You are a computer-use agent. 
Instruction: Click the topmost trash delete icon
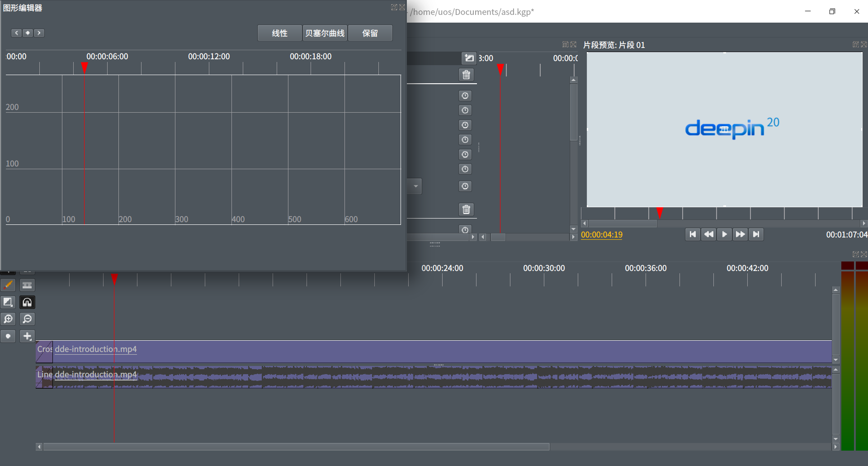466,75
